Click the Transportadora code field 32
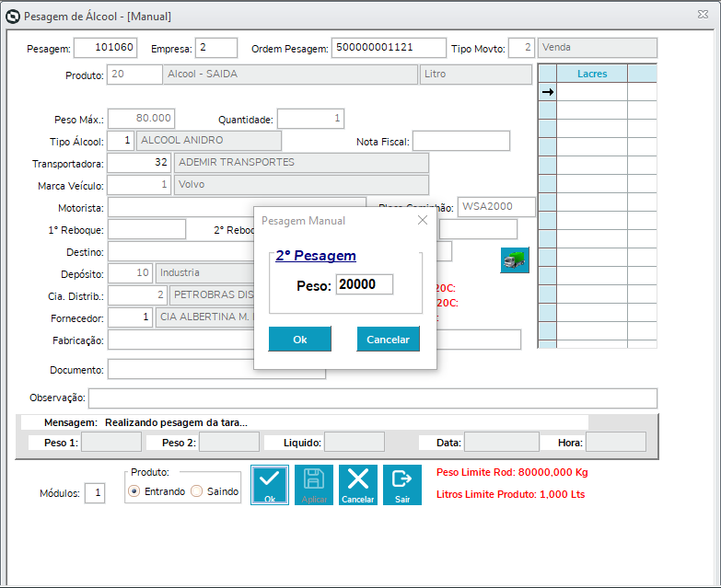This screenshot has height=588, width=721. (x=139, y=163)
